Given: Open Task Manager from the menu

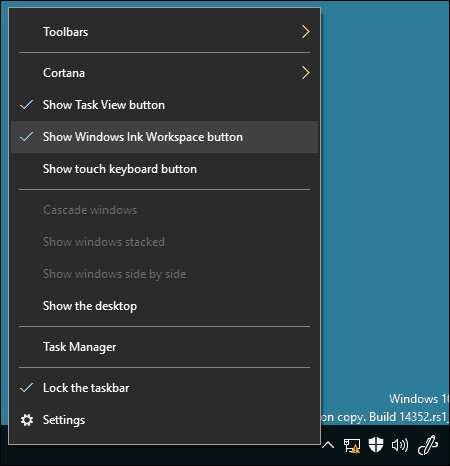Looking at the screenshot, I should (164, 347).
